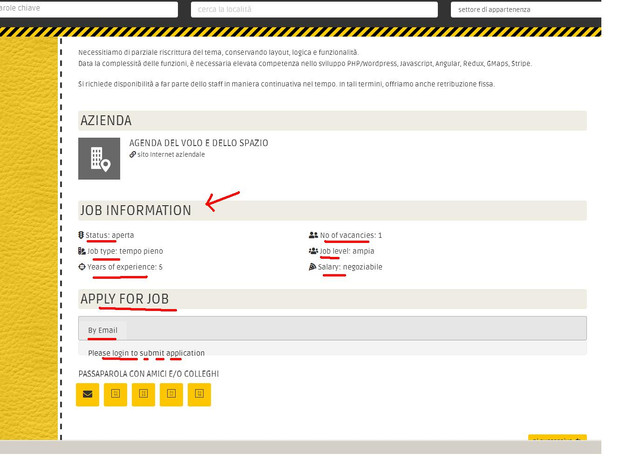Click the 'AZIENDA' section heading

point(106,120)
